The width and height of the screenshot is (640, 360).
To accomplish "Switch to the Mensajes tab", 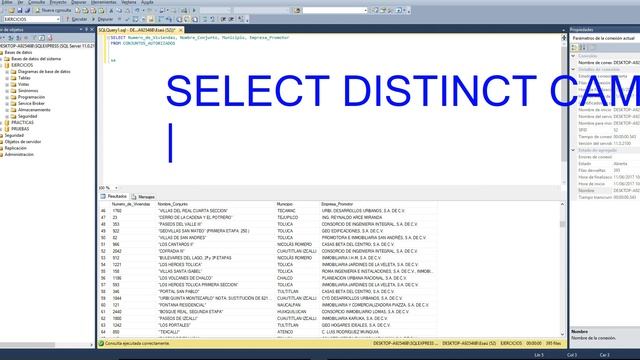I will click(143, 197).
